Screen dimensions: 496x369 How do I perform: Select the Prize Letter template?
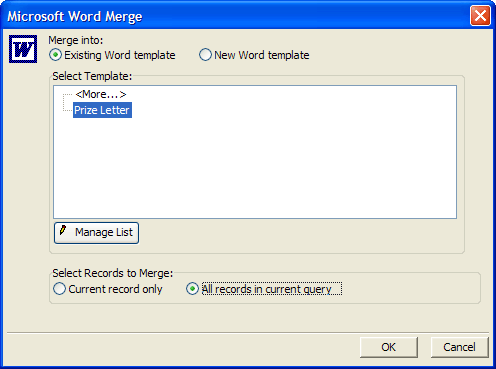click(102, 110)
